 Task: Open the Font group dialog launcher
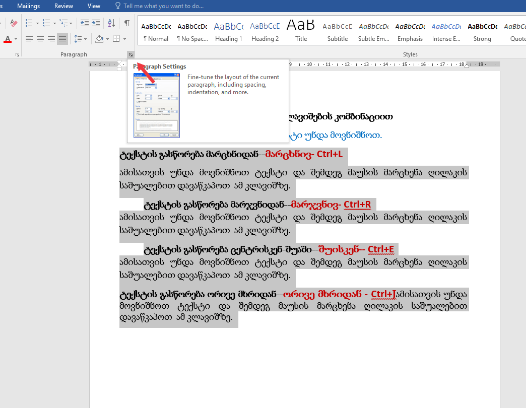17,54
